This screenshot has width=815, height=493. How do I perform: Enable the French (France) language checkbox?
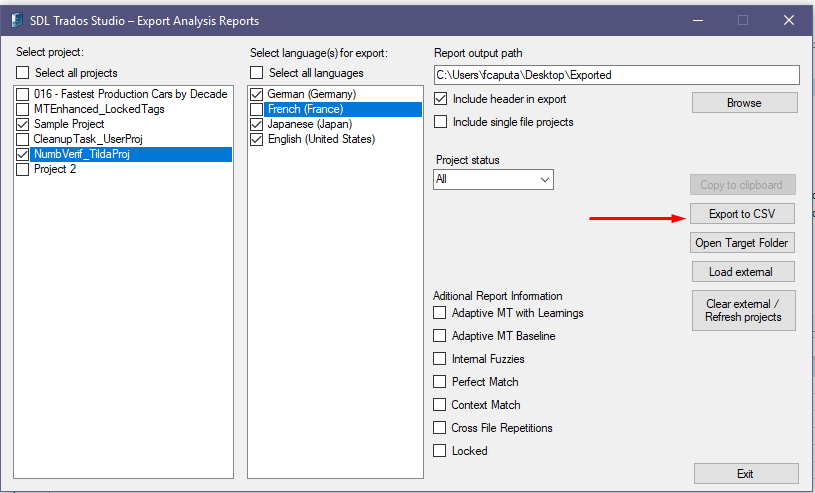coord(256,109)
